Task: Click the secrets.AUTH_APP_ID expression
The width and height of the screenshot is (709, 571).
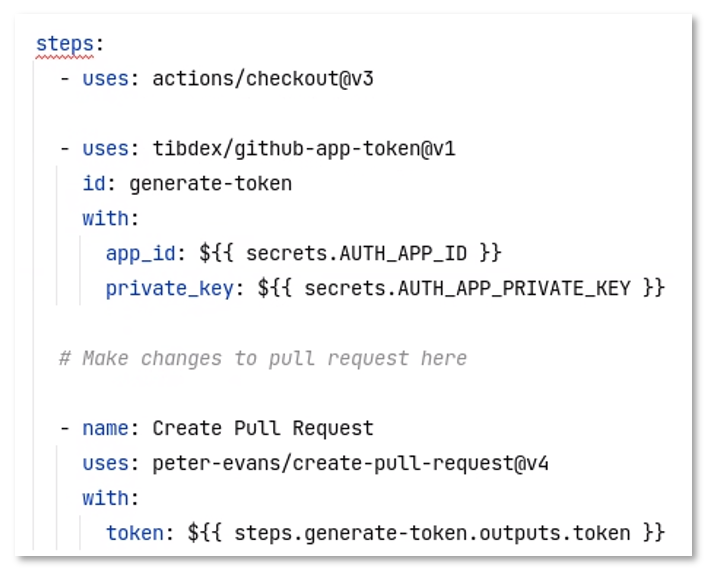Action: [x=371, y=254]
